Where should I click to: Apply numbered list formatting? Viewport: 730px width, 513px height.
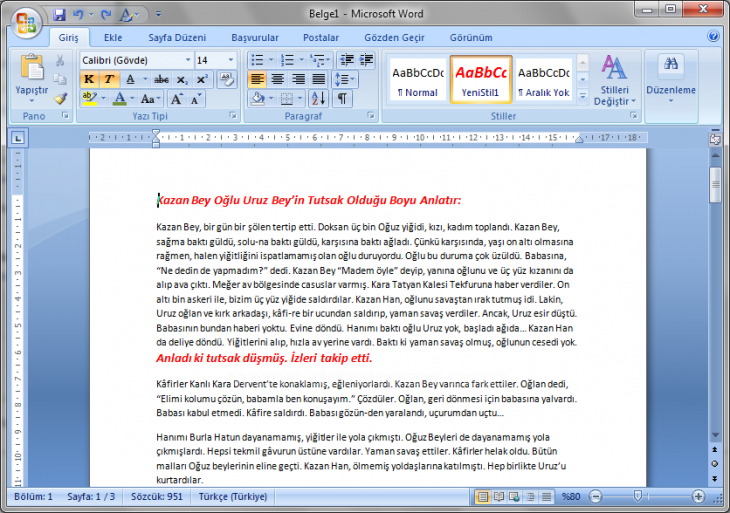[287, 60]
